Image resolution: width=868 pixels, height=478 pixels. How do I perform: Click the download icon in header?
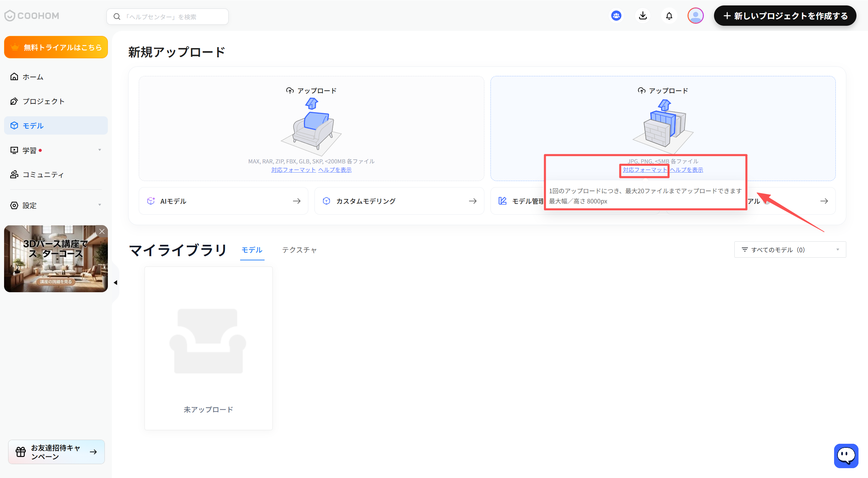[642, 16]
